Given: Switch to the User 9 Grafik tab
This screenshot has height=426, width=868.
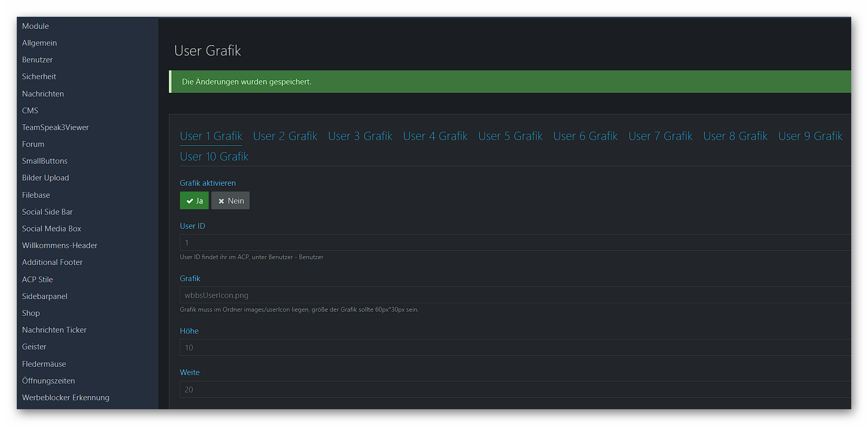Looking at the screenshot, I should pyautogui.click(x=810, y=136).
